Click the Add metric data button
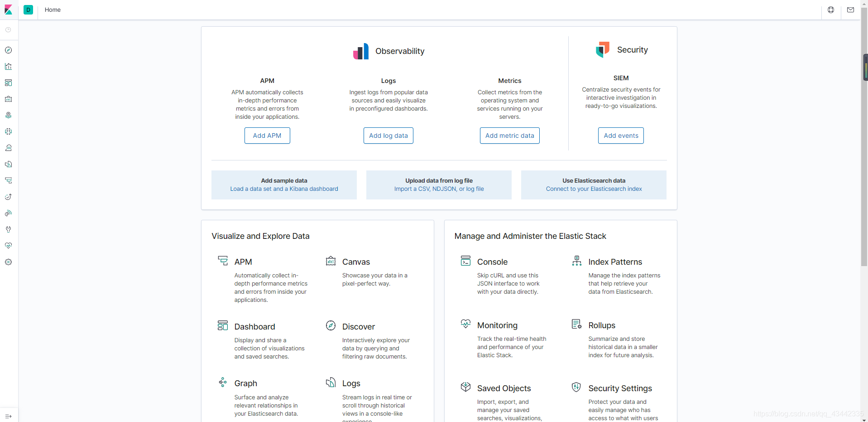 pyautogui.click(x=510, y=136)
